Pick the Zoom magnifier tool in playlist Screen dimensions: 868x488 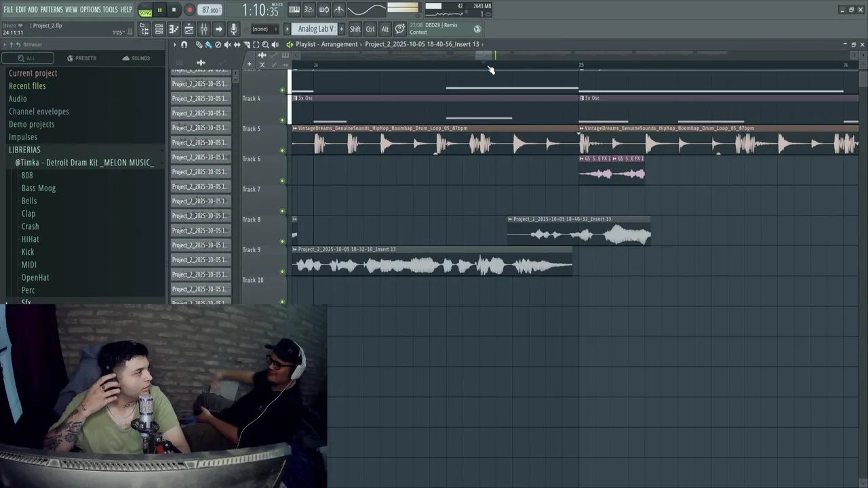pyautogui.click(x=265, y=45)
